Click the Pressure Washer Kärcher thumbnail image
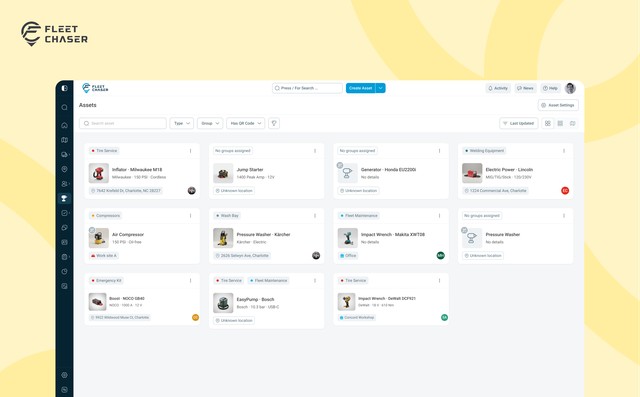The image size is (640, 397). click(x=223, y=238)
